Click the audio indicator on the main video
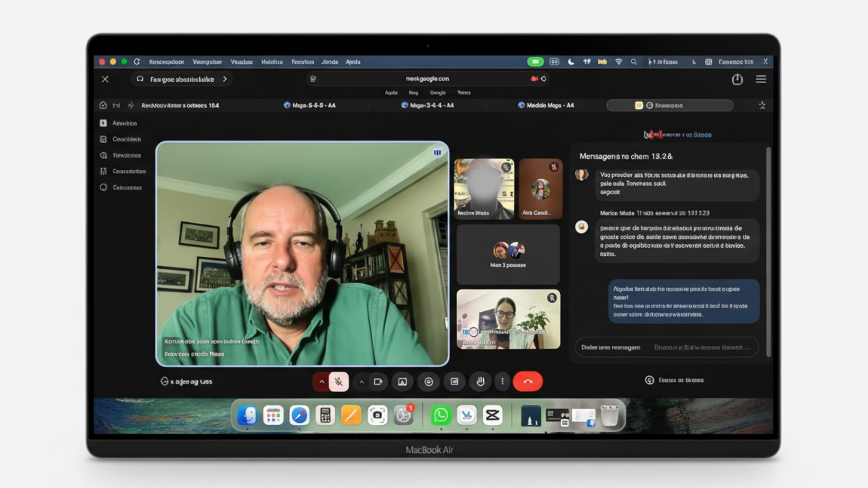 (x=437, y=153)
